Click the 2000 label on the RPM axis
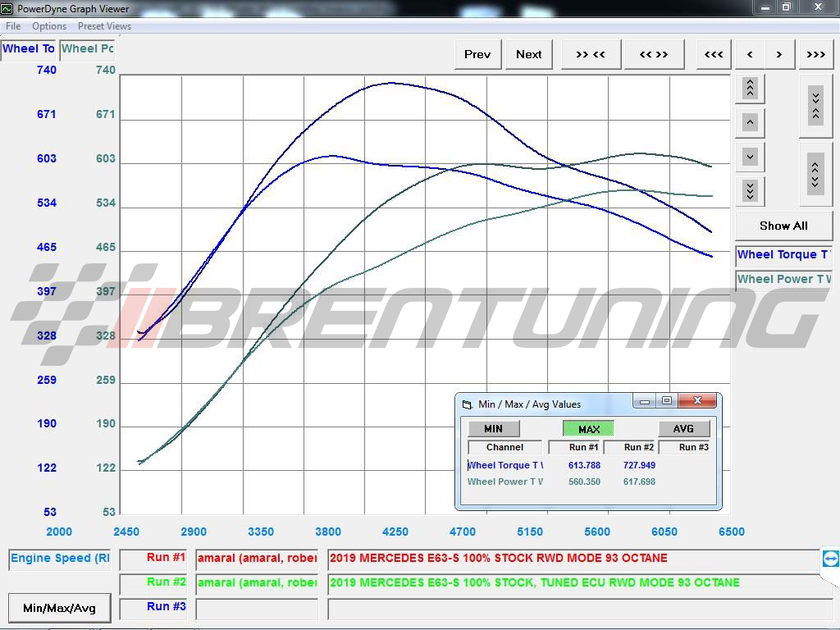Viewport: 840px width, 630px height. [59, 532]
